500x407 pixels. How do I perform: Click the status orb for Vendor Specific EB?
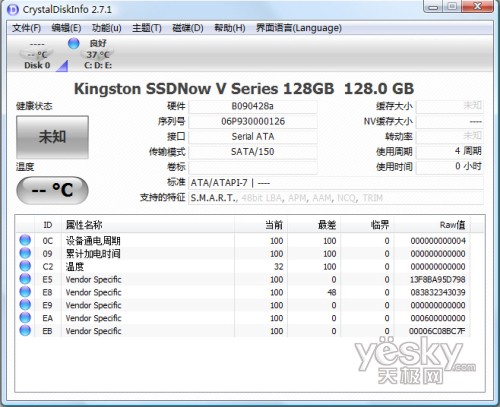25,331
